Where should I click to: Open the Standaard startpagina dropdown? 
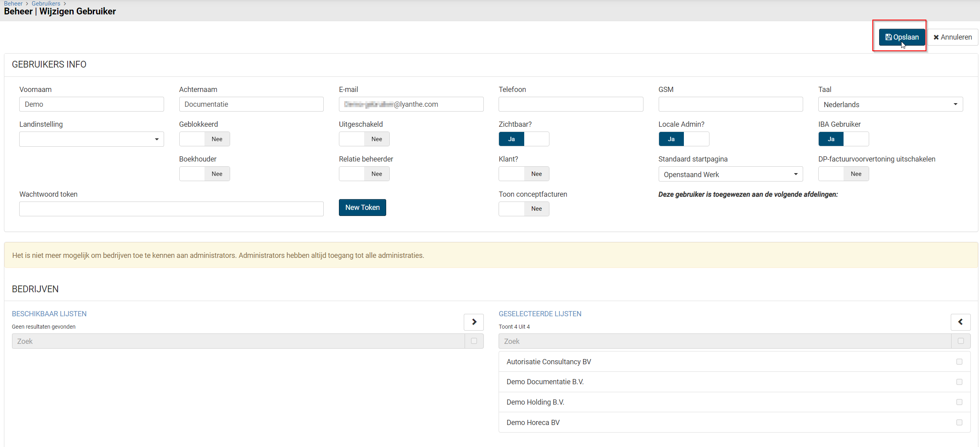(730, 174)
